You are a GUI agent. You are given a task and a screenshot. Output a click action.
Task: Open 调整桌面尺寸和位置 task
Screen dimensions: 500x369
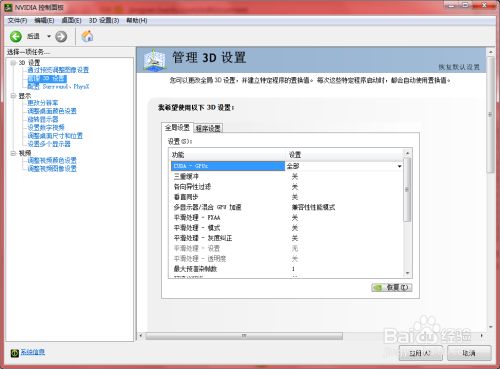(55, 136)
